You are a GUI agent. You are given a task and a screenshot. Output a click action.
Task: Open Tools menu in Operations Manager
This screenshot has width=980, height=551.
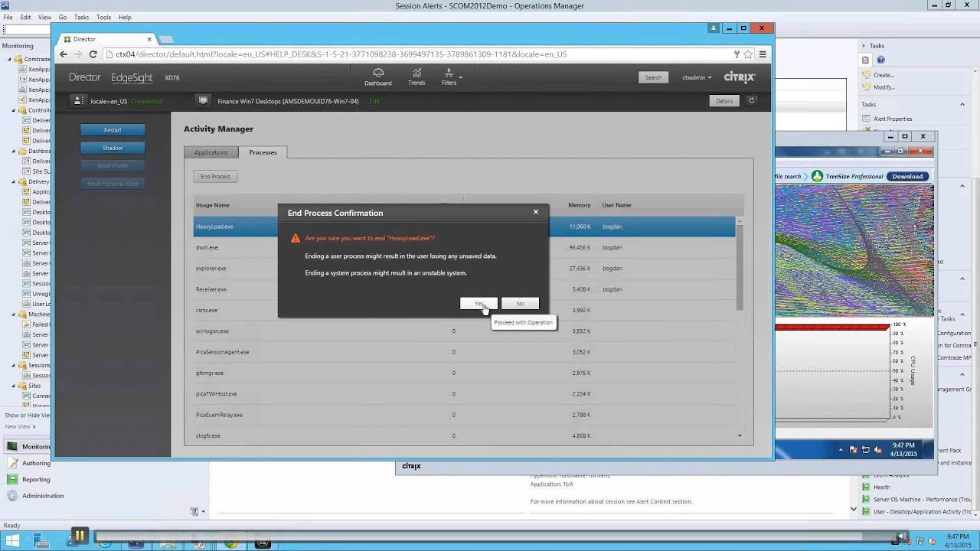[103, 17]
